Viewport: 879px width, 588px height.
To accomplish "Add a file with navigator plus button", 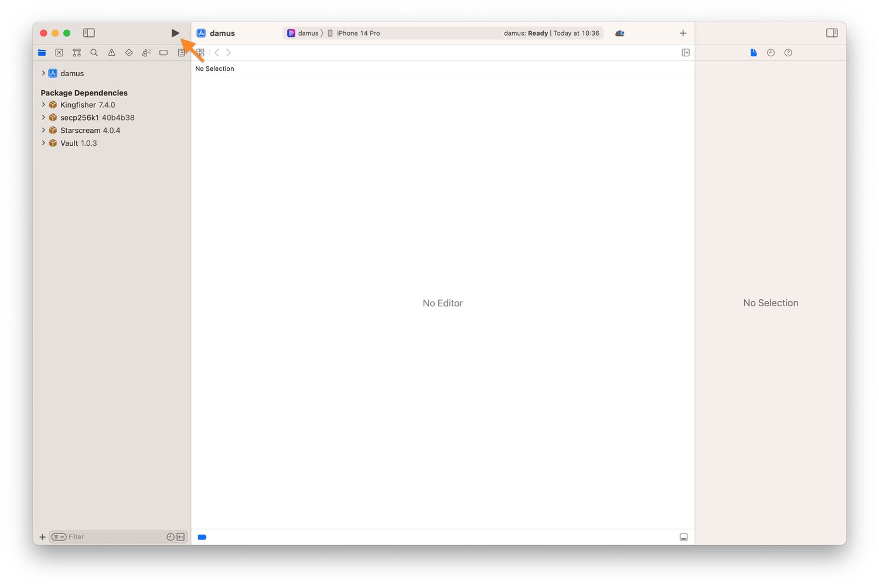I will 42,537.
